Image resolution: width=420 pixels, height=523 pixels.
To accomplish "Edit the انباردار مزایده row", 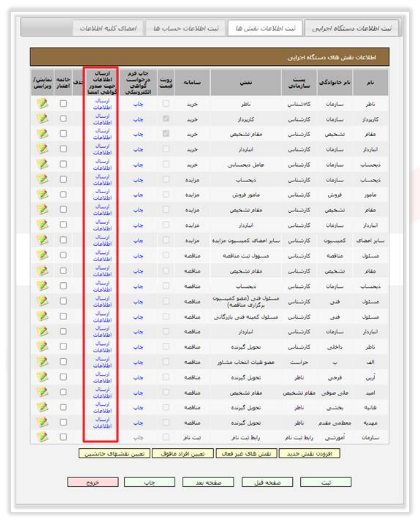I will pyautogui.click(x=42, y=225).
